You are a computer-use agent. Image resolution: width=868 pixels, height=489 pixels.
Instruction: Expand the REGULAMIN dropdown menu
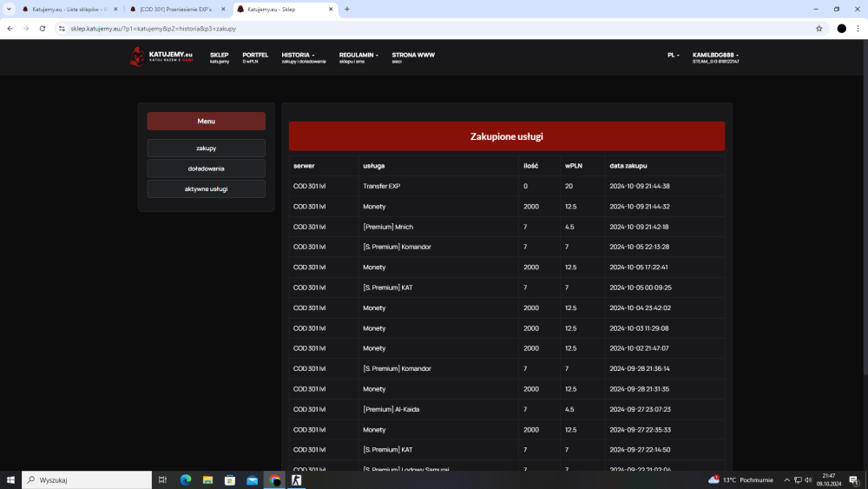[x=358, y=57]
